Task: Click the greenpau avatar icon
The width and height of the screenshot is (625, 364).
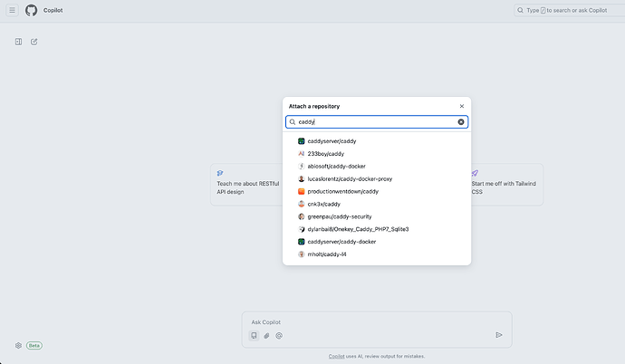Action: [302, 216]
